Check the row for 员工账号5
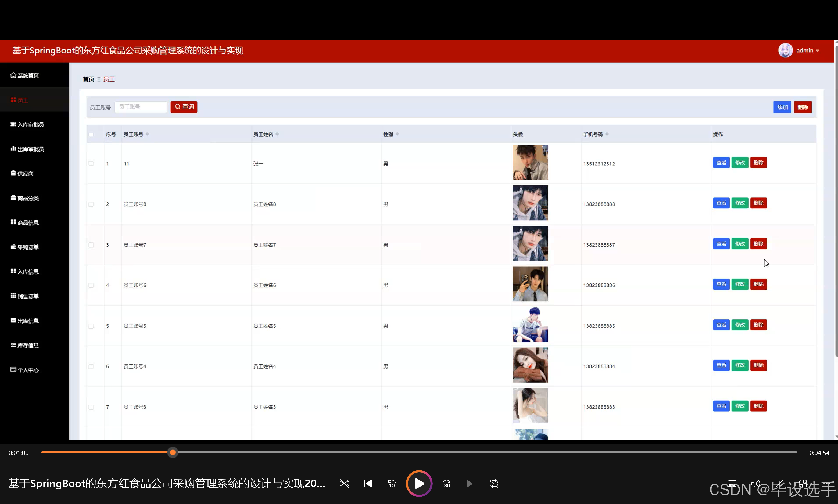838x504 pixels. coord(91,326)
